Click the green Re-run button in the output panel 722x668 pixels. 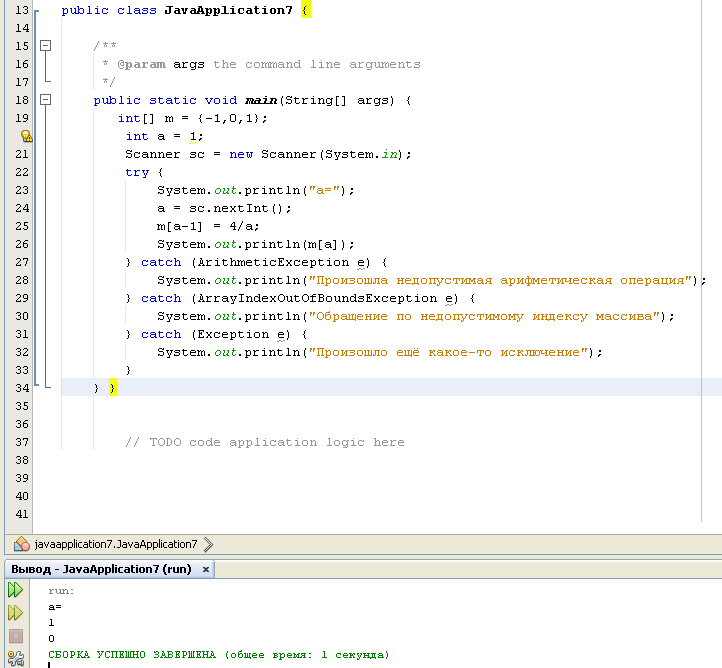15,589
